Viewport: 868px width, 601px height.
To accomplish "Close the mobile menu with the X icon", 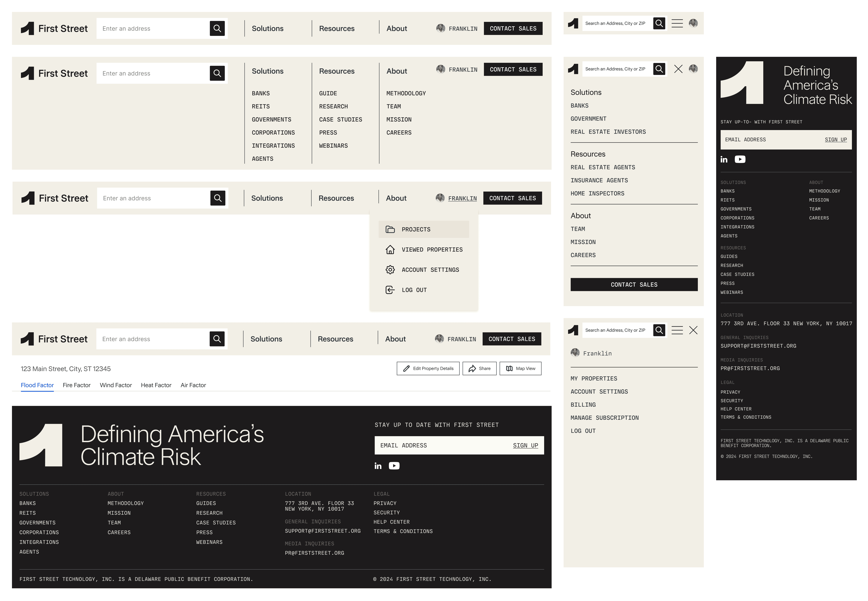I will click(678, 69).
